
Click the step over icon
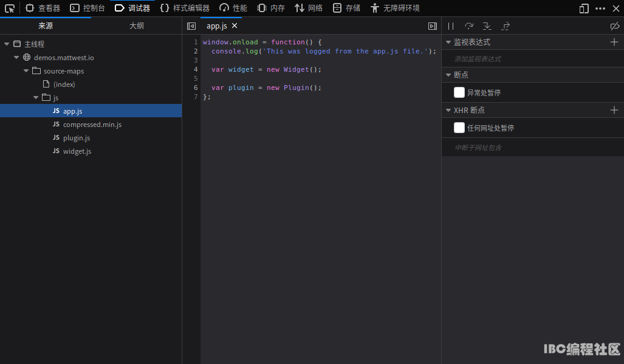coord(469,26)
